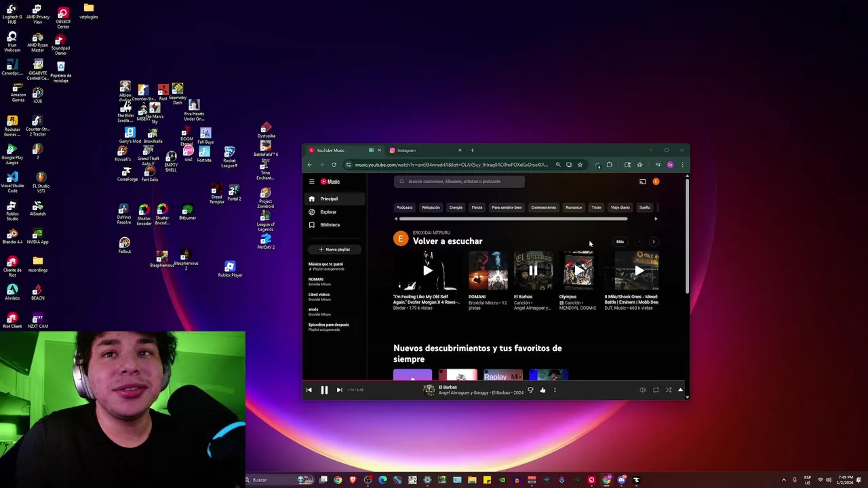The image size is (868, 488).
Task: Click the YouTube Music logo
Action: (x=330, y=182)
